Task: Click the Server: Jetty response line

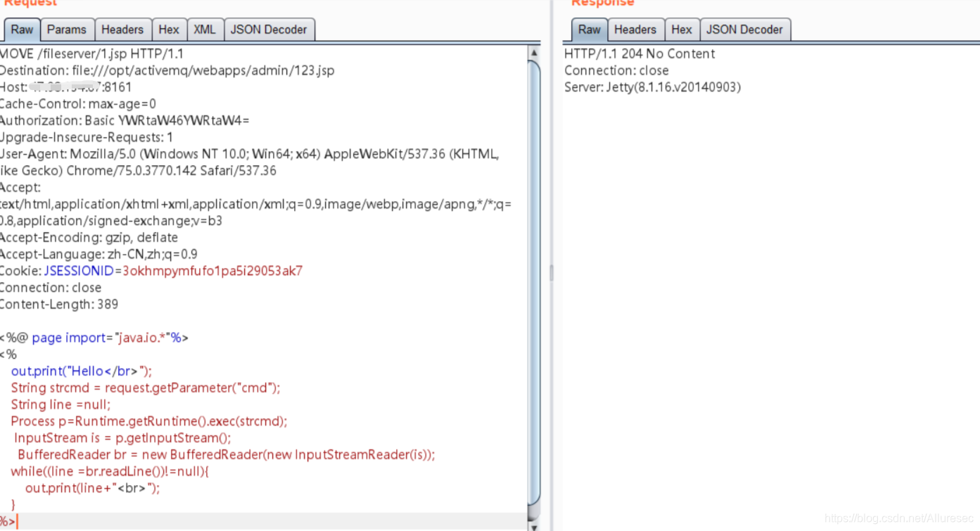Action: (653, 87)
